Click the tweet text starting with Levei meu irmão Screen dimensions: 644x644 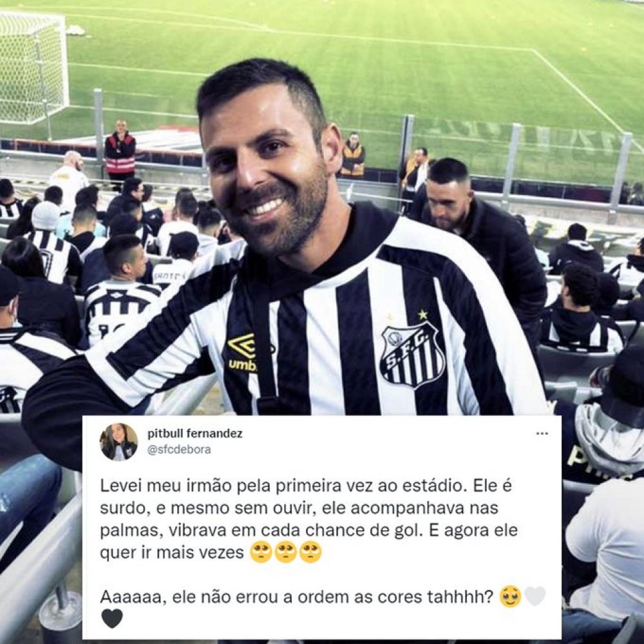[309, 518]
